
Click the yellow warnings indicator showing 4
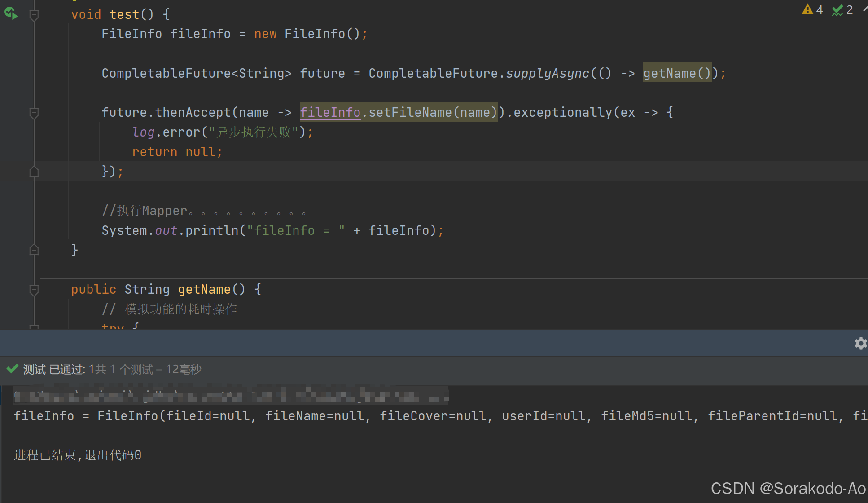tap(812, 9)
